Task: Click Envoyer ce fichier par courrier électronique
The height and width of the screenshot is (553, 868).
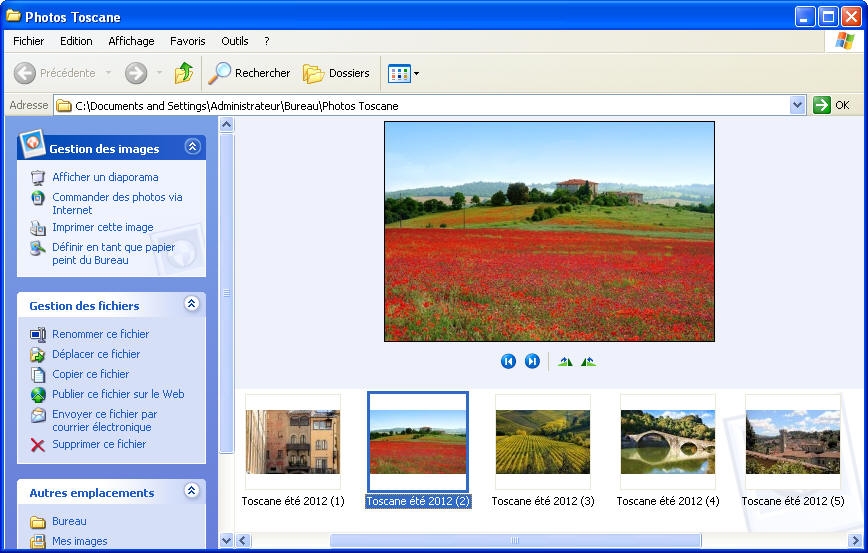Action: 105,420
